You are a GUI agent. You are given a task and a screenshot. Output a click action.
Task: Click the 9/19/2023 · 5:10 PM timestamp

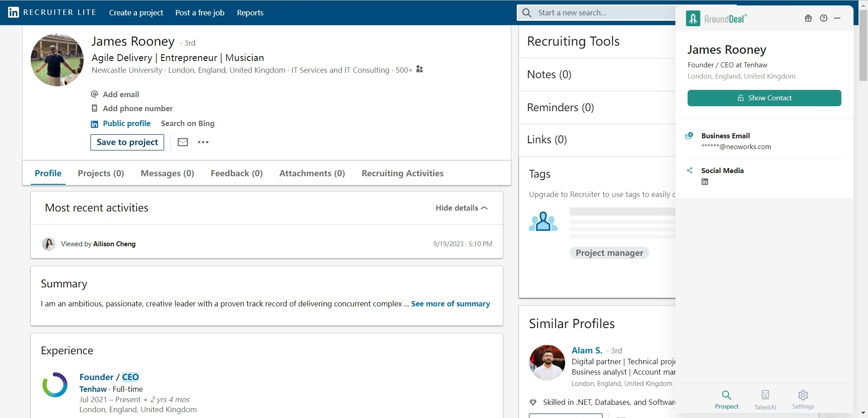(x=462, y=244)
